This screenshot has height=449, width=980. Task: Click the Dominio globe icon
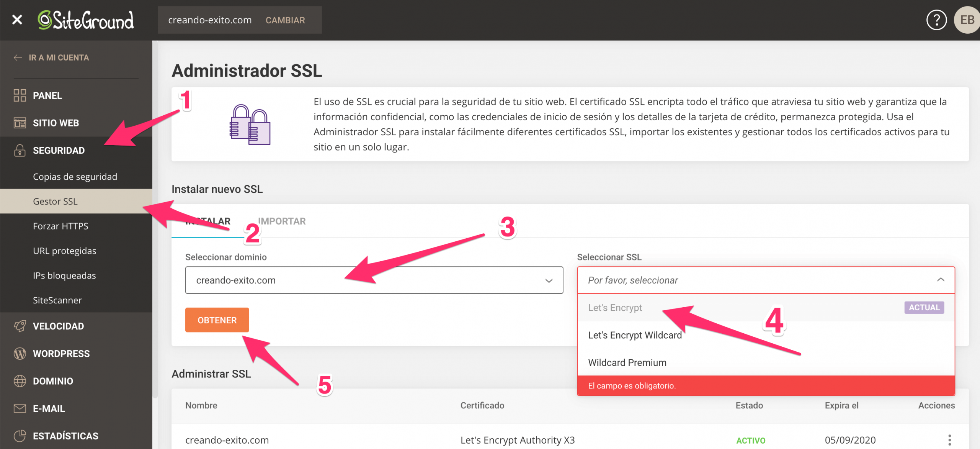[20, 381]
